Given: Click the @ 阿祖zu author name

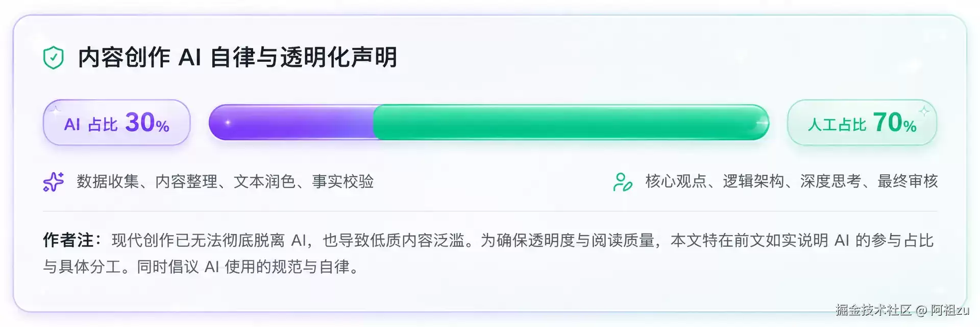Looking at the screenshot, I should pos(942,310).
